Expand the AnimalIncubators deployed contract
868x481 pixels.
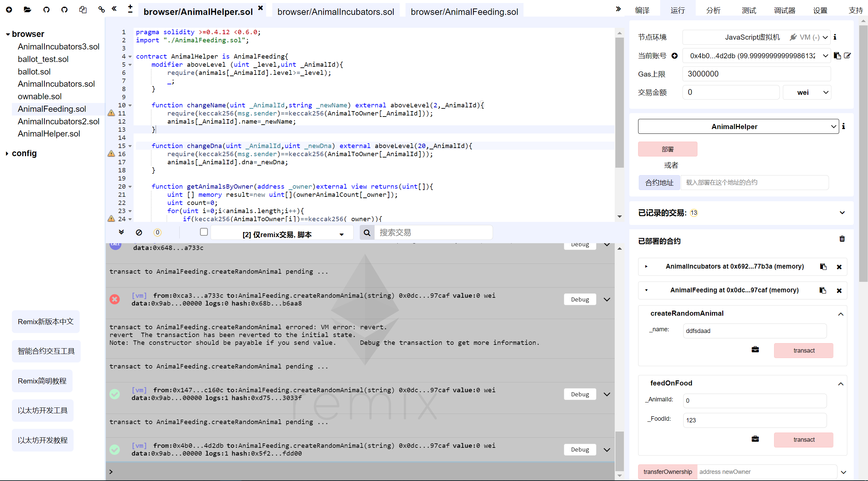pyautogui.click(x=646, y=267)
